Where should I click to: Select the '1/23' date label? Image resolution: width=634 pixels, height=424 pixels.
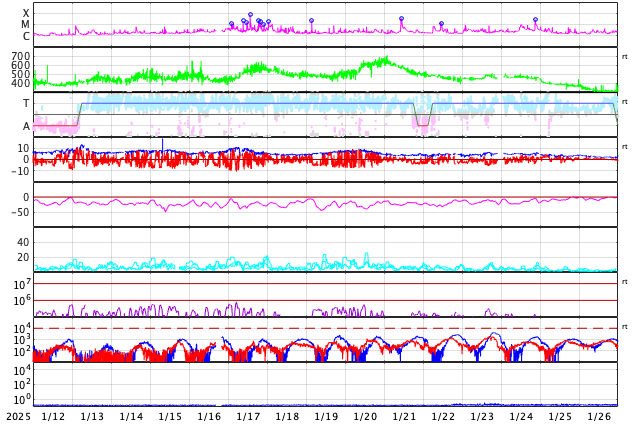[x=482, y=417]
